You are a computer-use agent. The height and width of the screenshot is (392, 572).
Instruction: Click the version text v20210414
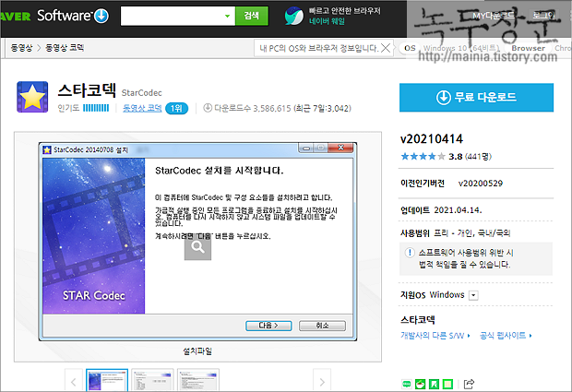coord(432,139)
